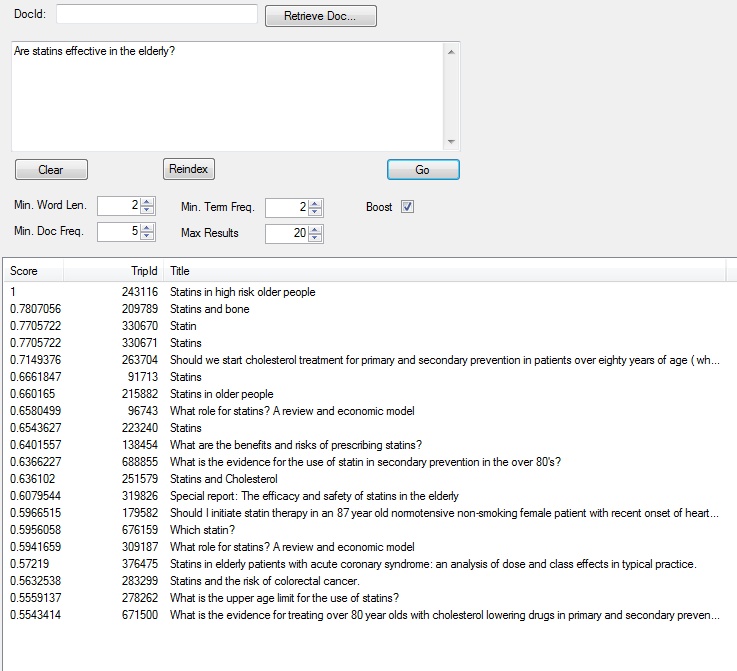Viewport: 737px width, 671px height.
Task: Select the 'Statins and bone' result row
Action: [x=210, y=309]
